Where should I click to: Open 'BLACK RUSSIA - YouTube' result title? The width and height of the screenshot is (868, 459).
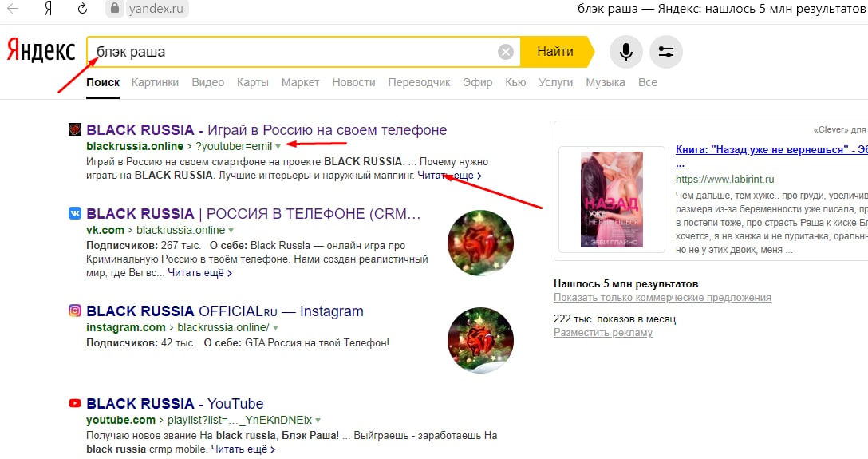point(175,404)
